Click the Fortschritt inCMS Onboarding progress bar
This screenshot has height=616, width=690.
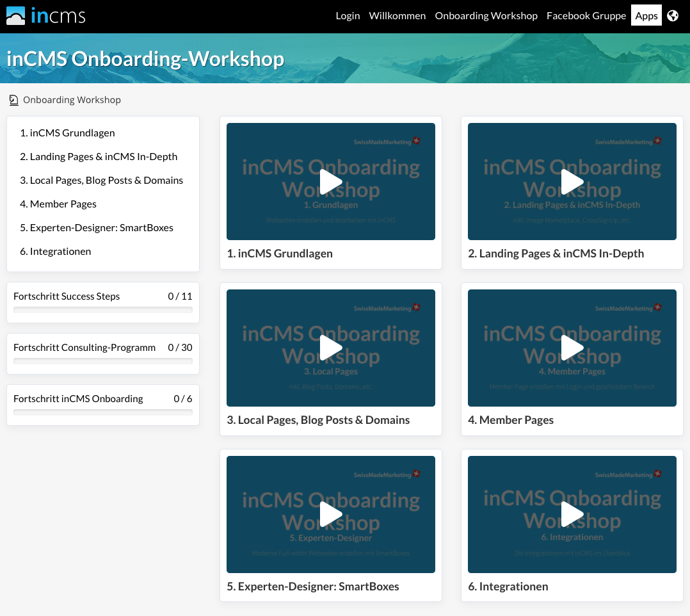point(103,412)
